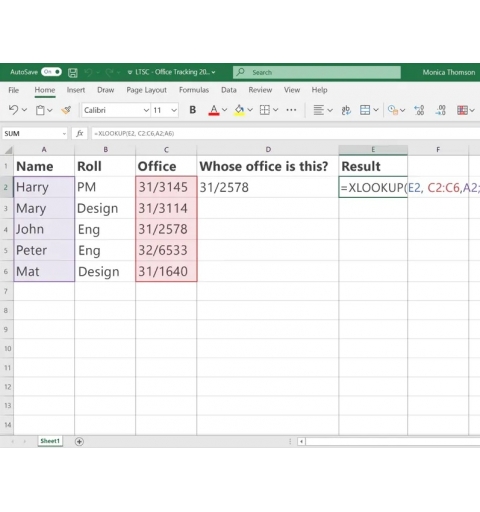The image size is (480, 512).
Task: Expand the fill color picker arrow
Action: click(250, 110)
